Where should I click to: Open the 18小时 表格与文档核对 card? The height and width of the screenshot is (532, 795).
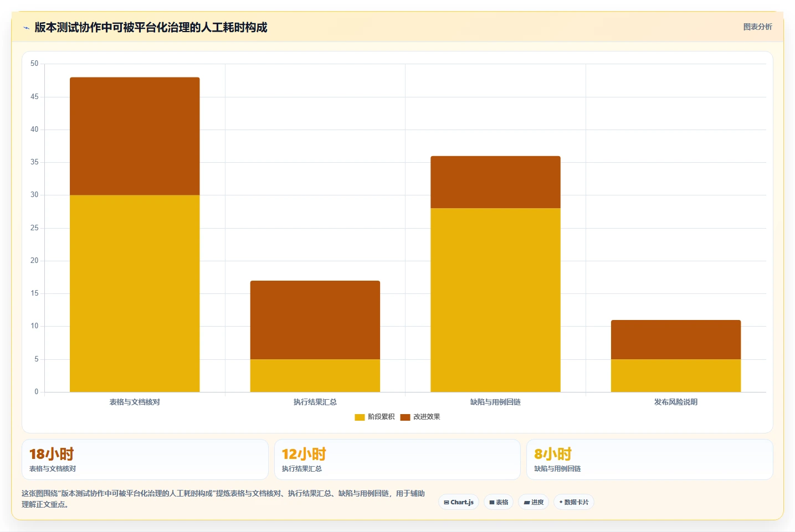[145, 459]
